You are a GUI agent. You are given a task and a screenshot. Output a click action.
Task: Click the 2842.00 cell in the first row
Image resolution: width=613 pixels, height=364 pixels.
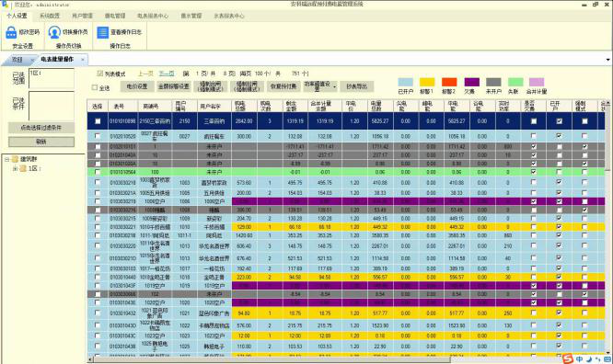tap(244, 121)
